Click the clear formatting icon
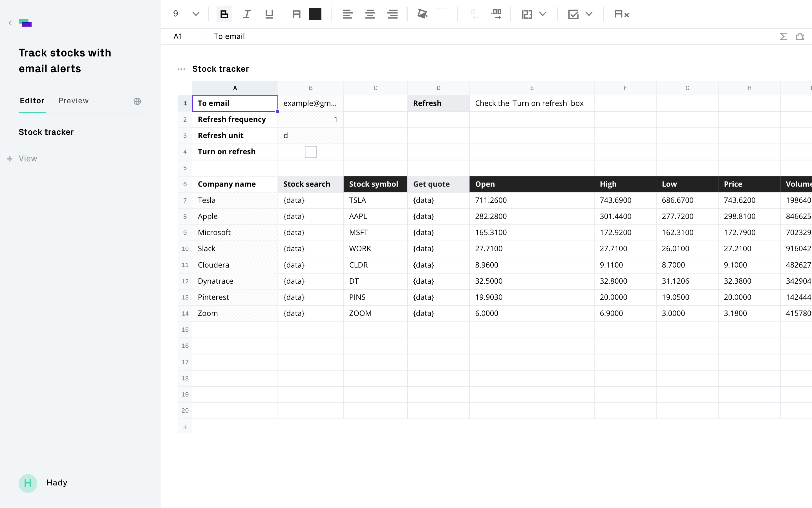Image resolution: width=812 pixels, height=508 pixels. click(x=621, y=14)
